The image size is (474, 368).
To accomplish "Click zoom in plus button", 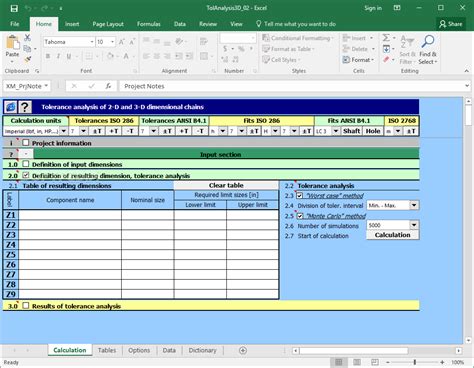I will (x=442, y=362).
